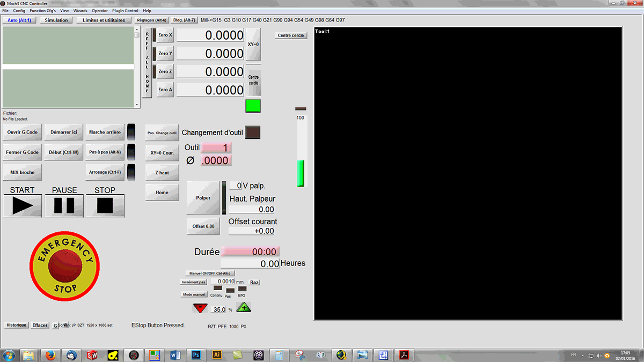Viewport: 644px width, 362px height.
Task: Hit the red Emergency Stop button
Action: click(64, 267)
